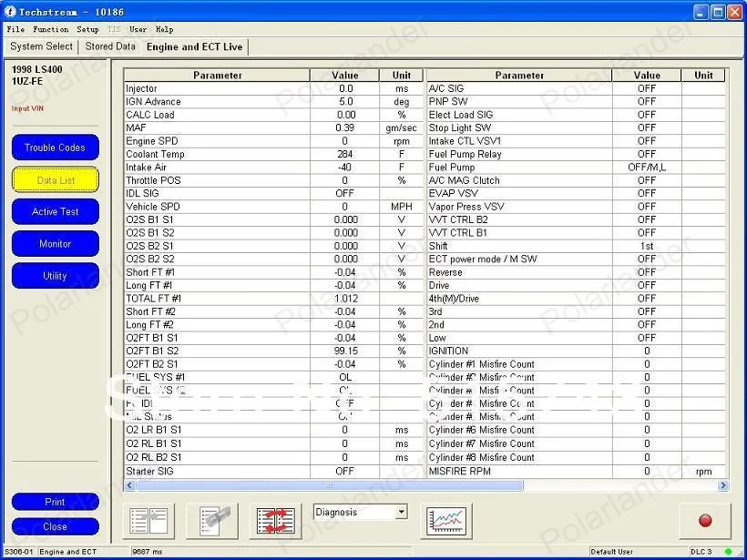Open the Trouble Codes screen

(x=56, y=148)
